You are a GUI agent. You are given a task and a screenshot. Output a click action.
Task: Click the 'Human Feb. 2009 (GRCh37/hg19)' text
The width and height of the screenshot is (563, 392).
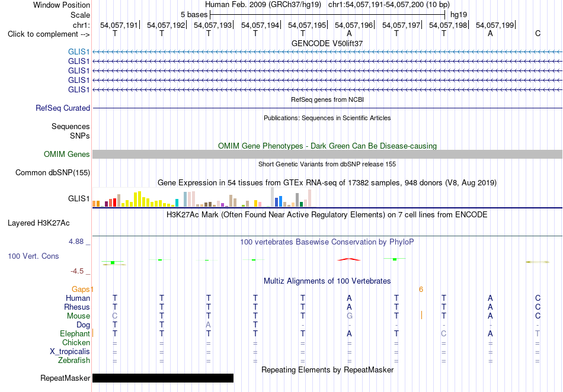pyautogui.click(x=264, y=5)
